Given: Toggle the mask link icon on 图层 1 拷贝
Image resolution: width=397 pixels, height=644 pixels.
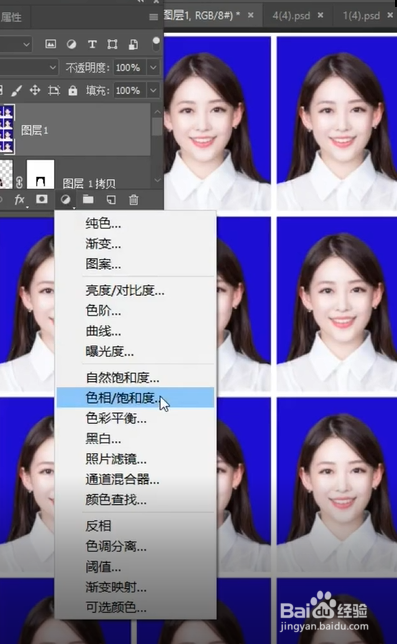Looking at the screenshot, I should point(19,182).
